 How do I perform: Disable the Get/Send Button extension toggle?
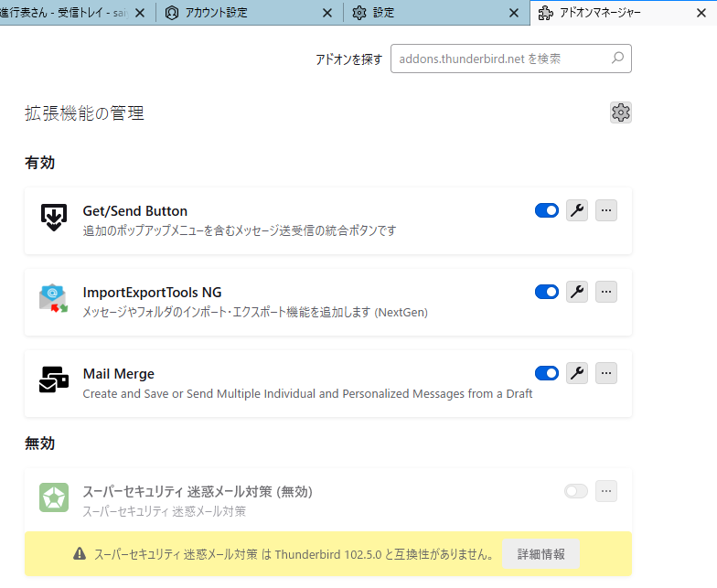547,211
